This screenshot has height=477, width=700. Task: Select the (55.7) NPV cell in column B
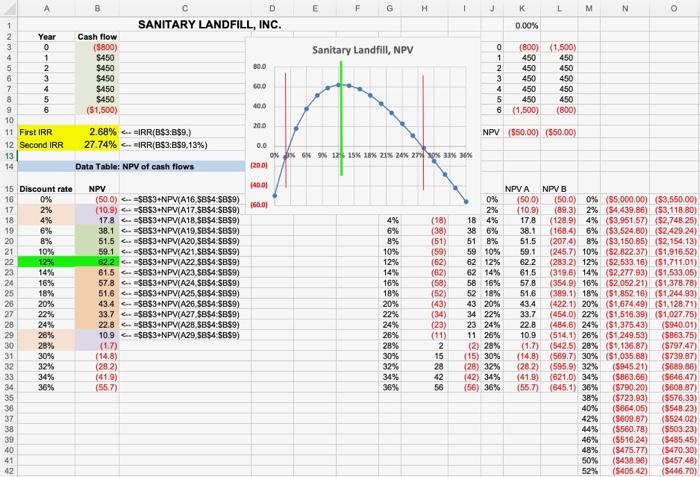click(x=97, y=387)
